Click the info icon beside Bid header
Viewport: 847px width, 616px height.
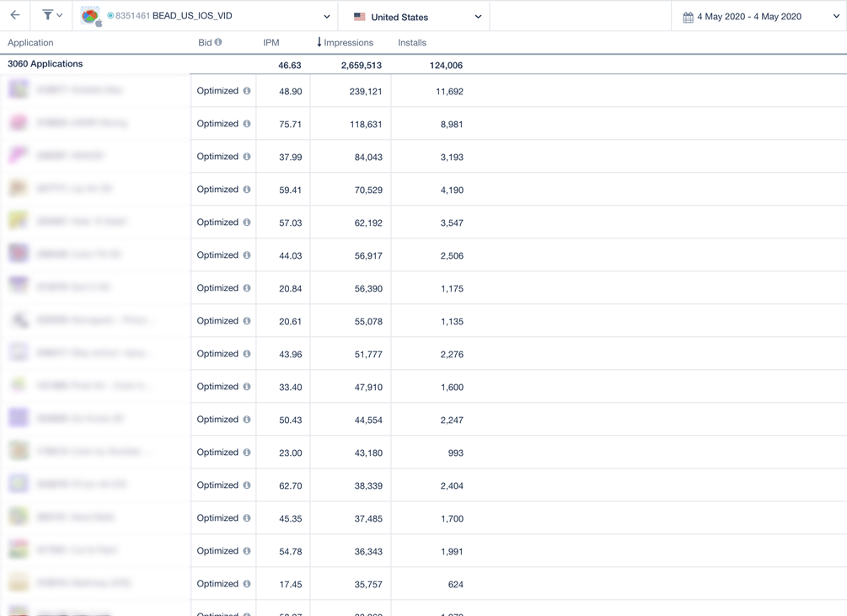(218, 41)
